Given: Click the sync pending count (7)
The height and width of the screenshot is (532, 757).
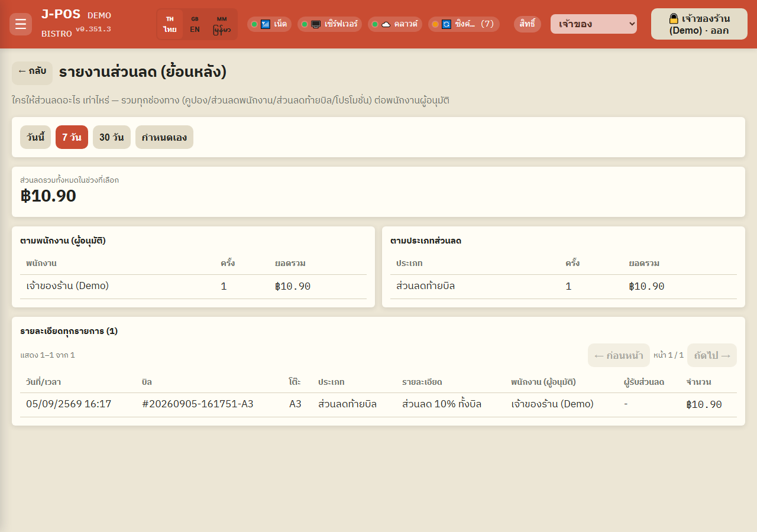Looking at the screenshot, I should tap(487, 24).
